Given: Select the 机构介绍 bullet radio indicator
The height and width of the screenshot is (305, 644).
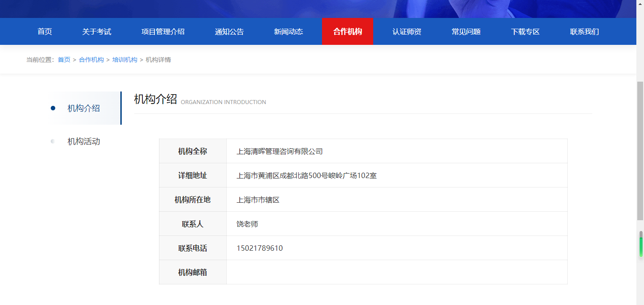Looking at the screenshot, I should [53, 108].
